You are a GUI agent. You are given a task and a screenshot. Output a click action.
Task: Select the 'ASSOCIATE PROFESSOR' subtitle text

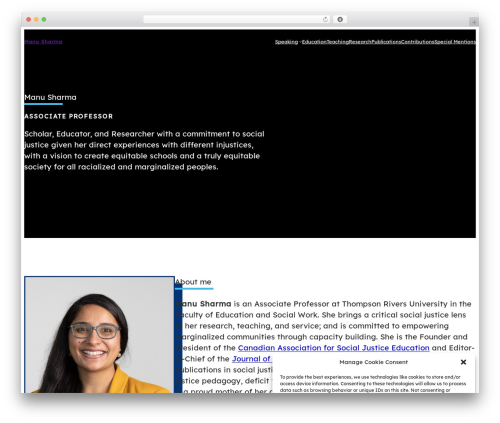click(x=68, y=116)
